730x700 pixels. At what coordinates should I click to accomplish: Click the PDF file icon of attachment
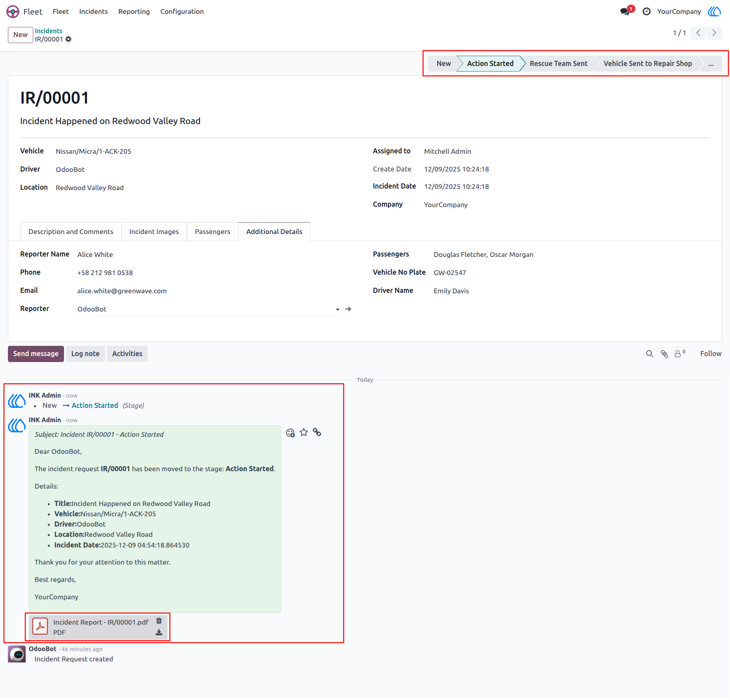pos(40,626)
